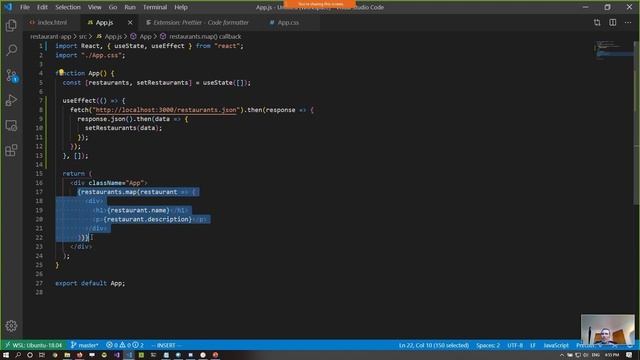Screen dimensions: 640x360
Task: Click Ln 22, Col 10 cursor position
Action: click(433, 345)
